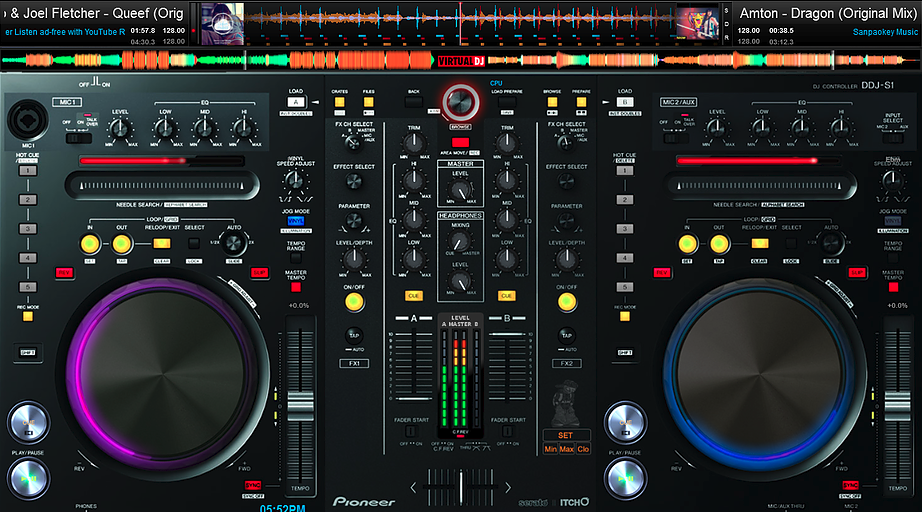Click the orange Min button

pyautogui.click(x=550, y=449)
